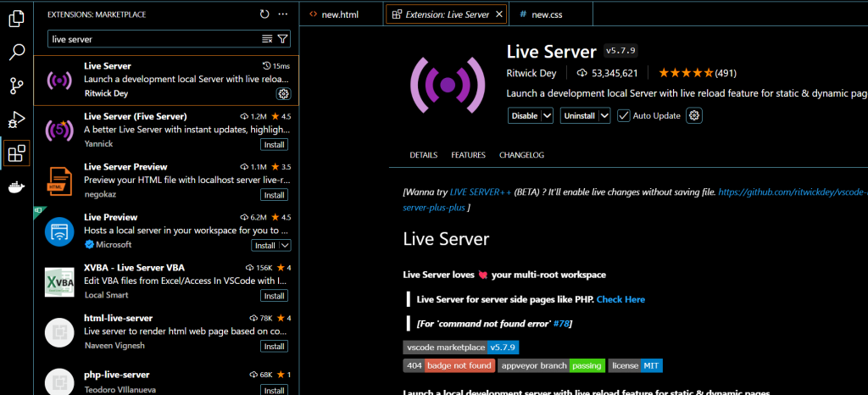Click the Live Preview blue browser icon
This screenshot has height=395, width=868.
59,231
